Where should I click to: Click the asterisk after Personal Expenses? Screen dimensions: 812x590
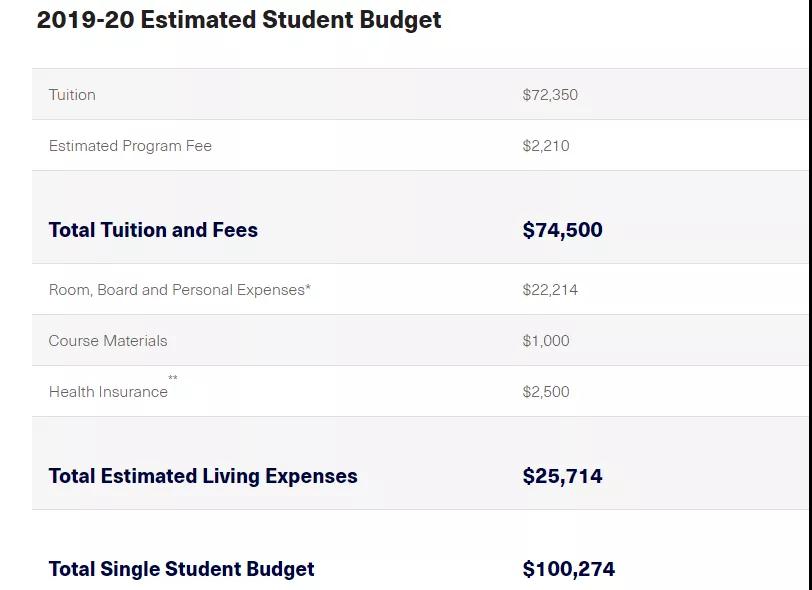[x=308, y=288]
